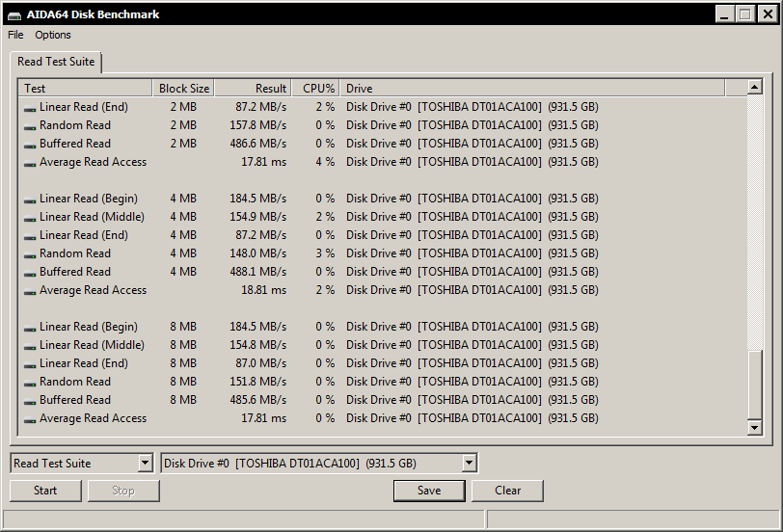Screen dimensions: 783x532
Task: Click the Stop button
Action: pos(123,491)
